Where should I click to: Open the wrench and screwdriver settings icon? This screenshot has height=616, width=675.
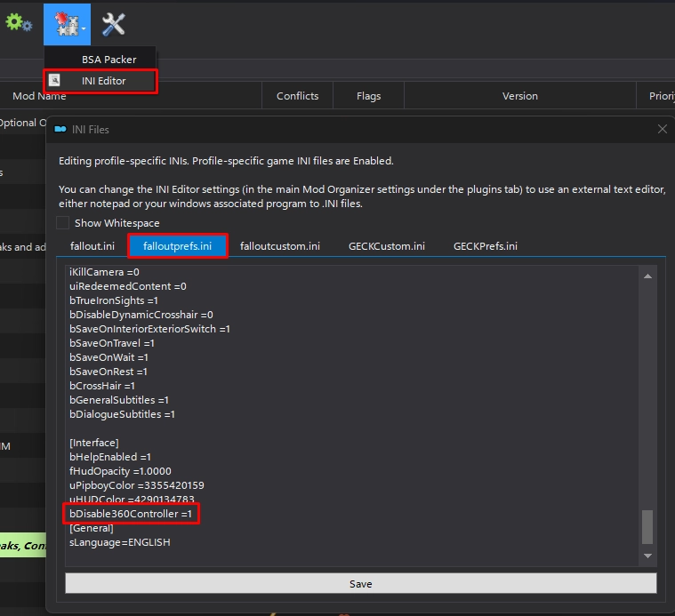(114, 24)
